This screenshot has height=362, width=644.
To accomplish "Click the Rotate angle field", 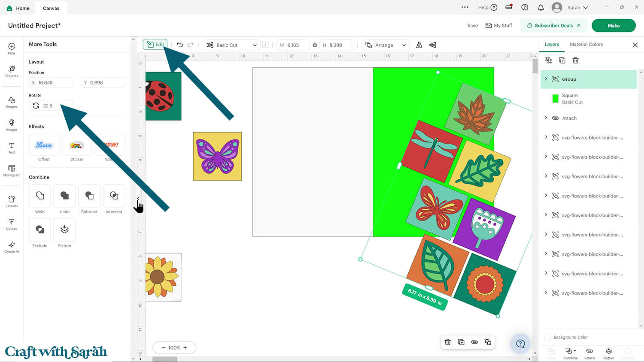I will pos(51,106).
